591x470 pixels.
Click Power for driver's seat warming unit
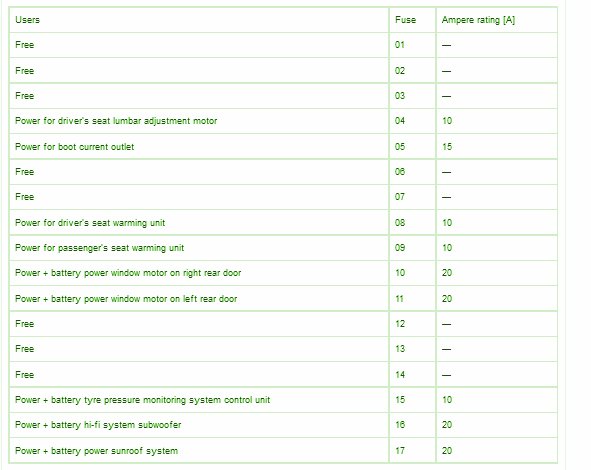(90, 223)
